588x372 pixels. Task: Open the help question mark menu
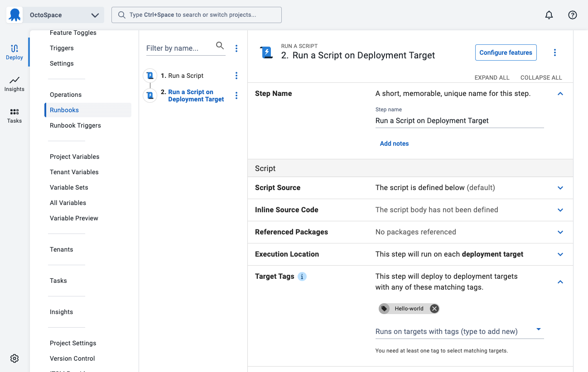click(573, 15)
